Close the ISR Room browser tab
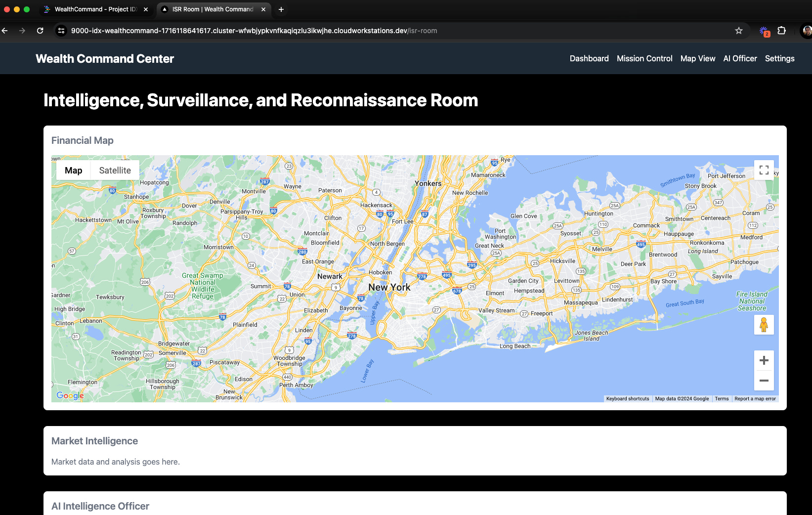The width and height of the screenshot is (812, 515). click(263, 9)
